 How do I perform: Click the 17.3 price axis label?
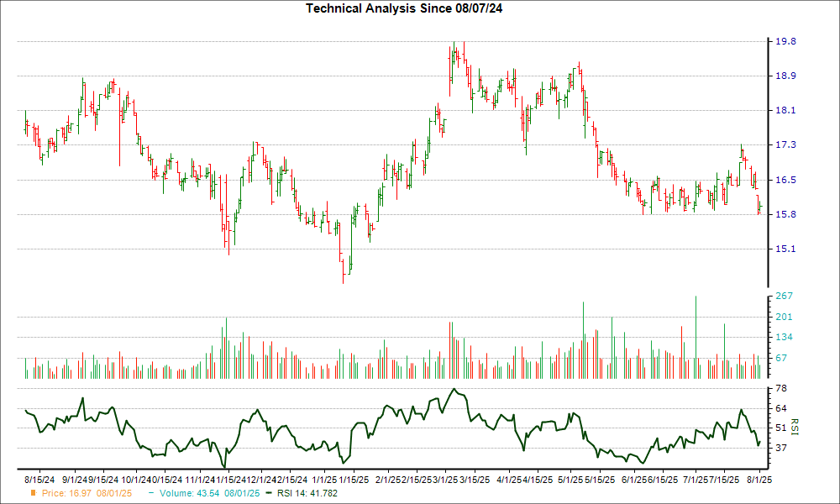coord(785,145)
